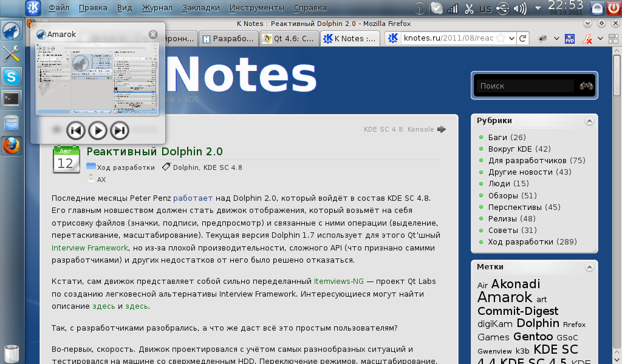Open the Skype status tray icon
This screenshot has height=364, width=622.
click(436, 8)
